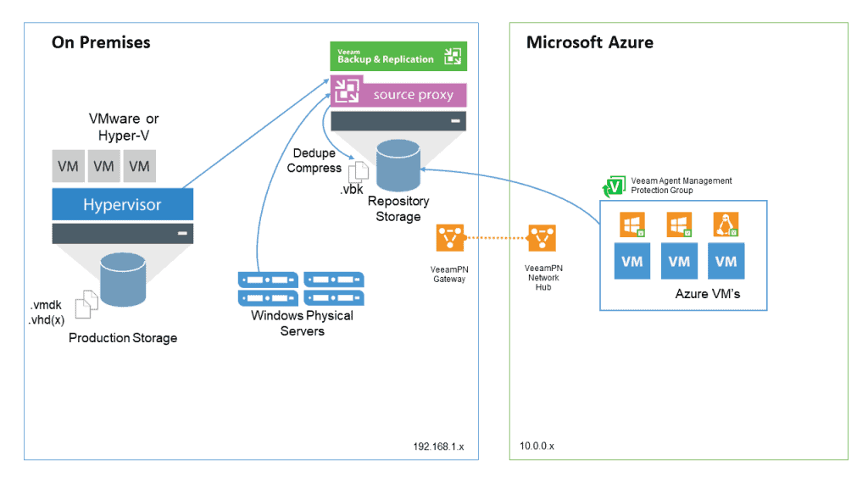Click the leftmost blue Azure VM box
This screenshot has width=868, height=488.
[x=632, y=261]
